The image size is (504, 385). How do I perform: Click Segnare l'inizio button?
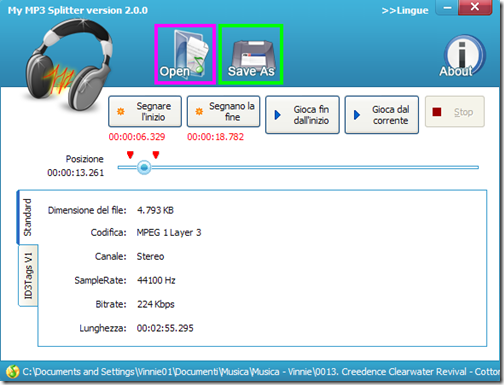(145, 111)
